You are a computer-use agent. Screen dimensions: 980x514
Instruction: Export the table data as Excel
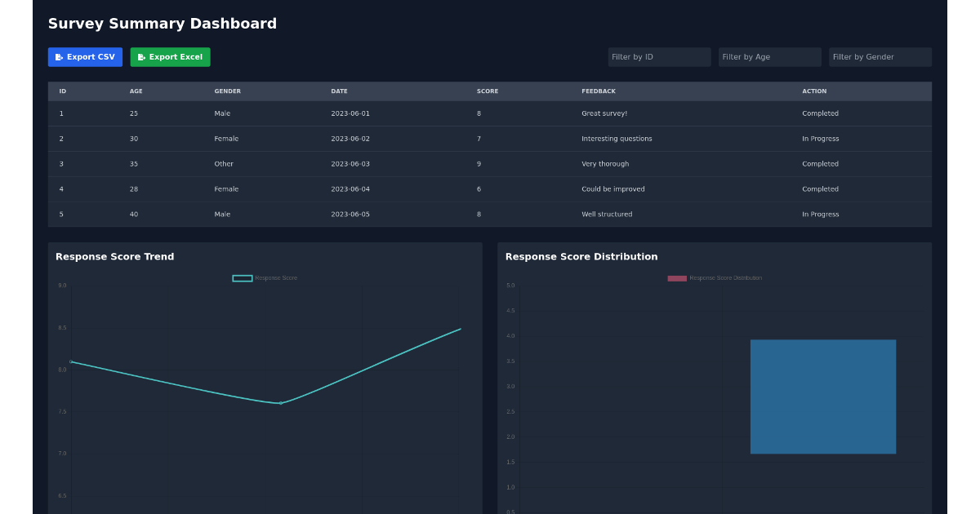[170, 57]
